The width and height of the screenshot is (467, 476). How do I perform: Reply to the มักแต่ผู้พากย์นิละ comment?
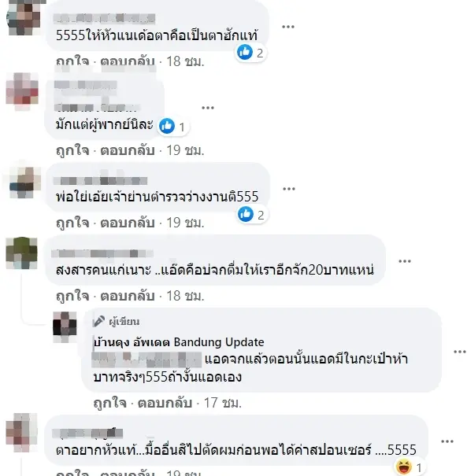(x=128, y=150)
